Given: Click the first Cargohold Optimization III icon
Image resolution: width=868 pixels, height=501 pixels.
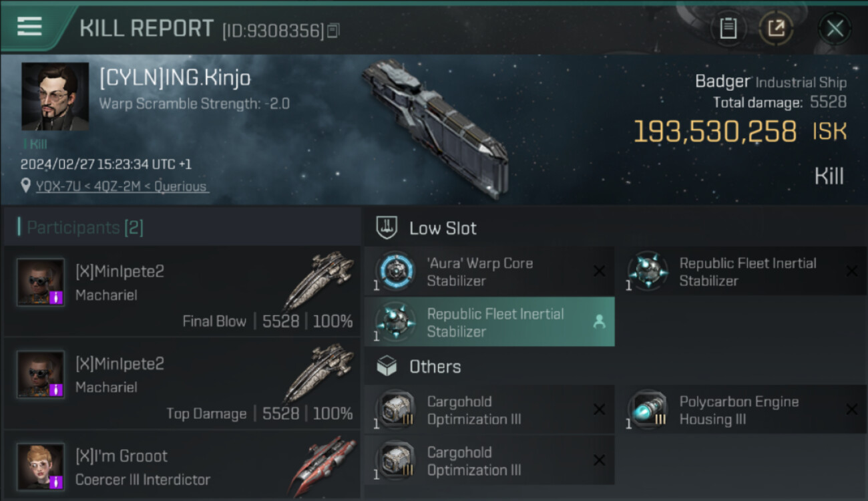Looking at the screenshot, I should pos(395,410).
